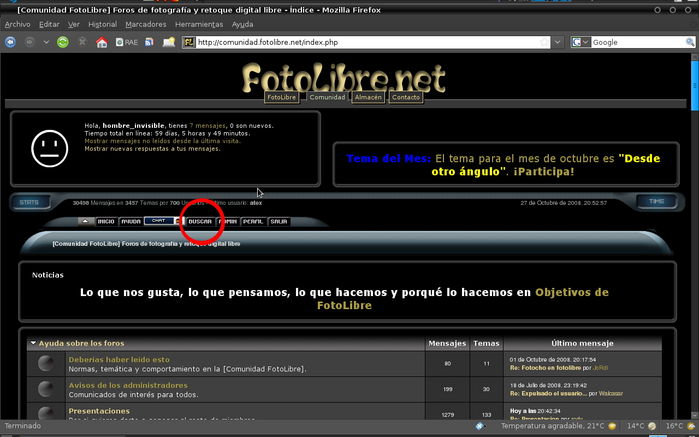
Task: Click the AYUDA forum nav button
Action: 131,222
